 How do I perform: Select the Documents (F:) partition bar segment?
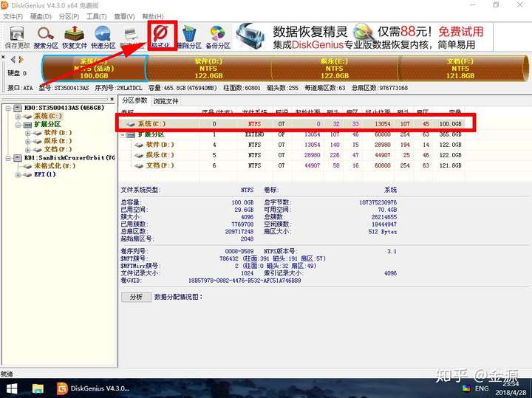(x=460, y=68)
